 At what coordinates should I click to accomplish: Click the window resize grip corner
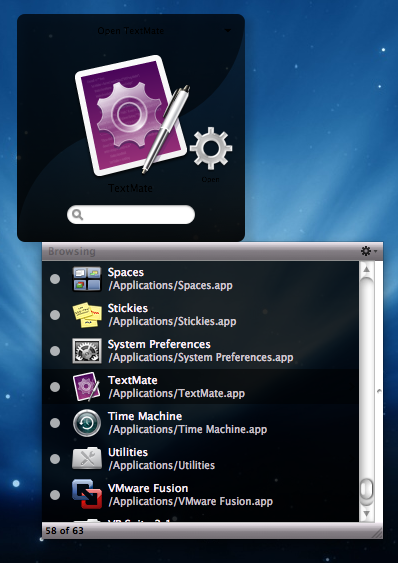pyautogui.click(x=376, y=533)
